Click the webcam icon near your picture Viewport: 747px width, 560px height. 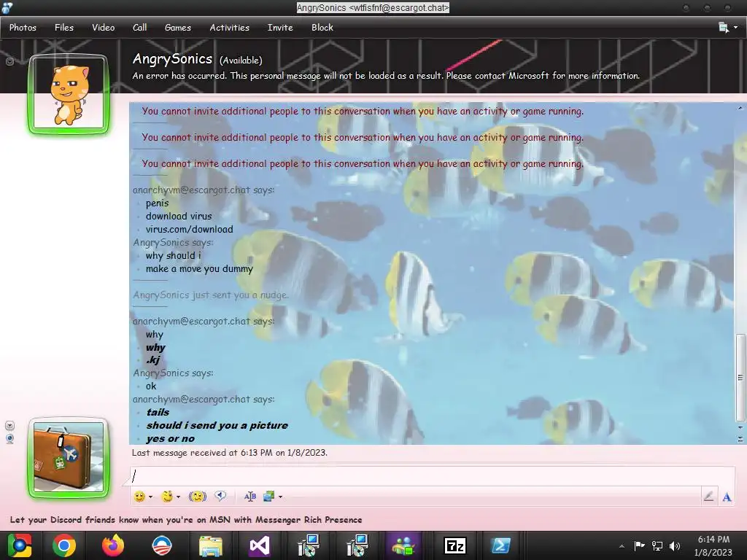(9, 438)
